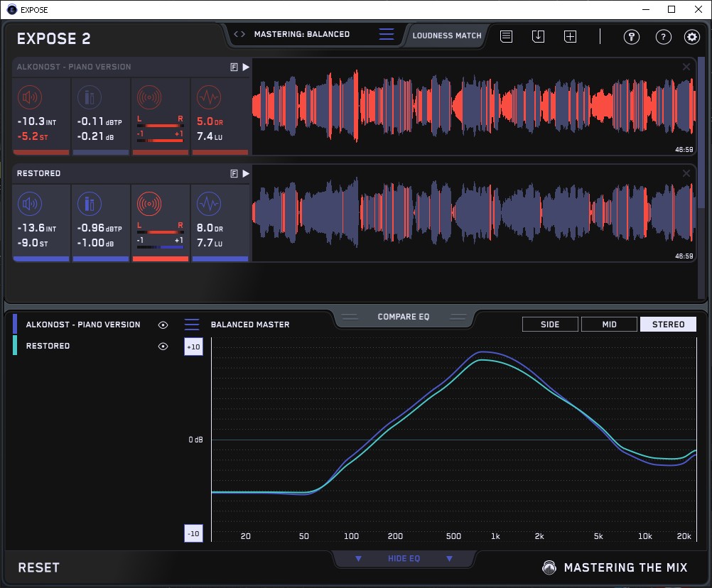Open the Balanced Master reference curve menu
The image size is (712, 588).
click(x=192, y=325)
